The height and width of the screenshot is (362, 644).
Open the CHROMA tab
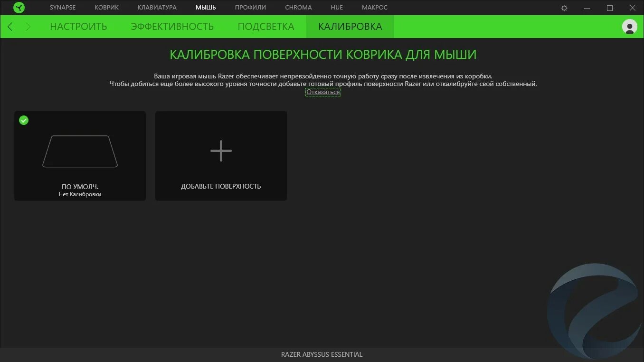(x=298, y=8)
